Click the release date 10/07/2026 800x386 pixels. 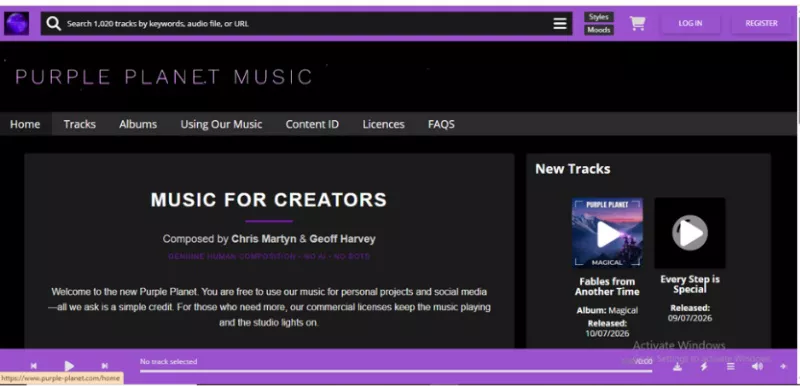(x=607, y=333)
